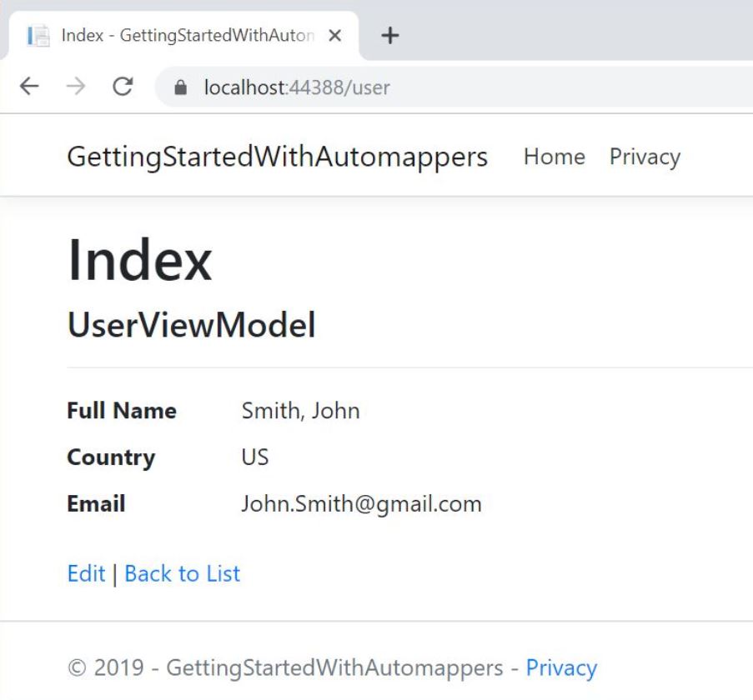Click the Index page heading
Image resolution: width=753 pixels, height=700 pixels.
[x=121, y=260]
